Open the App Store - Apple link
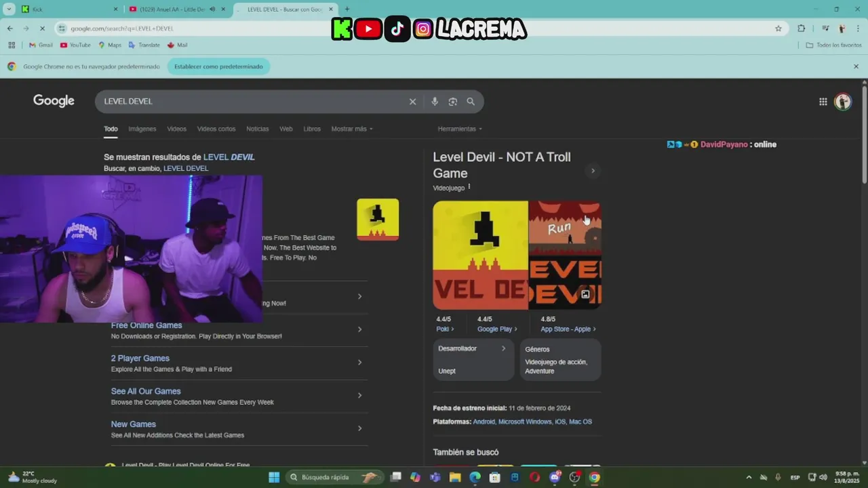Image resolution: width=868 pixels, height=488 pixels. (x=568, y=329)
